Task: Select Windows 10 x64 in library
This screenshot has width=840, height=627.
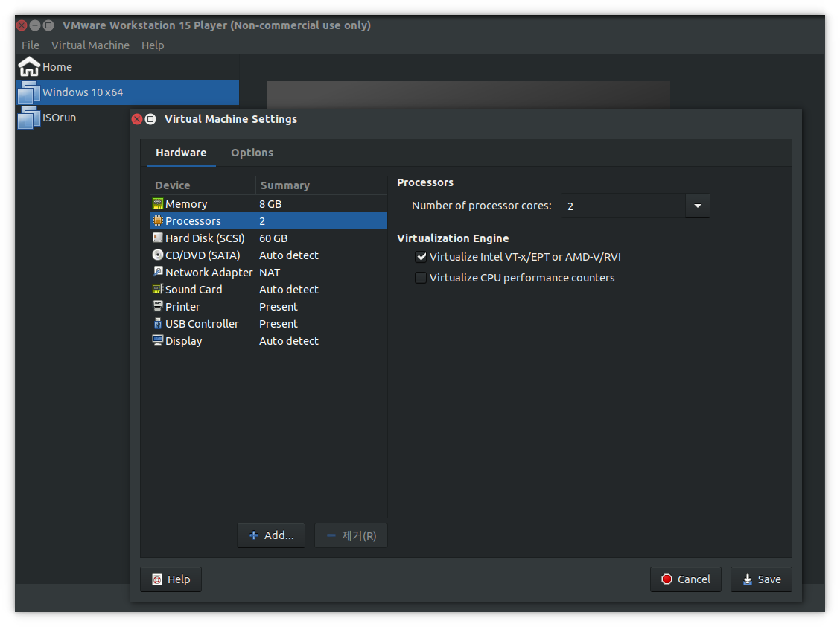Action: click(127, 92)
